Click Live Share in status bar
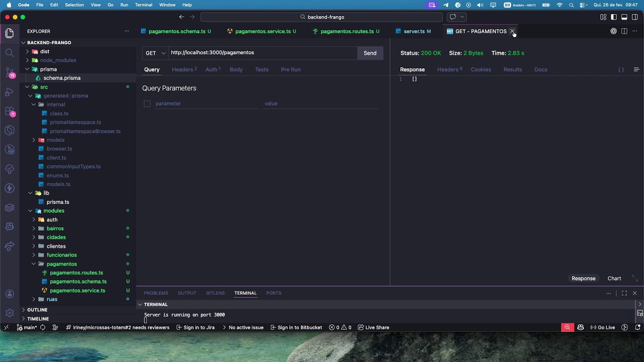 373,327
